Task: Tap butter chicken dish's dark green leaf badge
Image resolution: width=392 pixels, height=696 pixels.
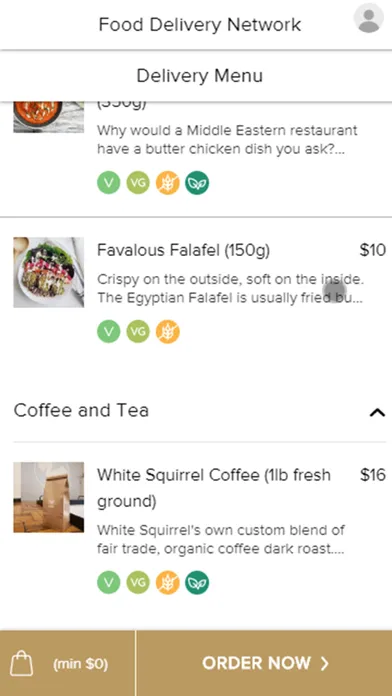Action: [197, 183]
